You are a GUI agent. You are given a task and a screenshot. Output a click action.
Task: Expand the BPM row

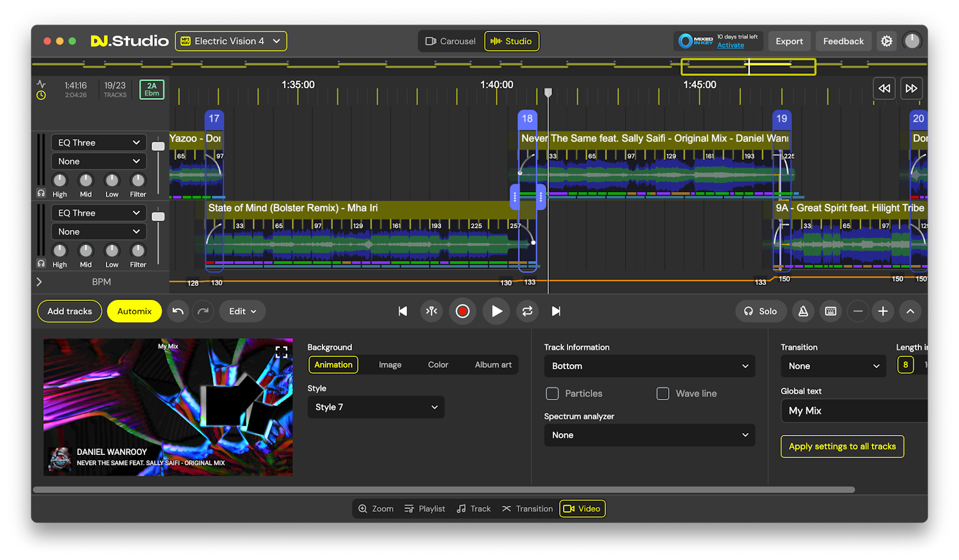[39, 282]
